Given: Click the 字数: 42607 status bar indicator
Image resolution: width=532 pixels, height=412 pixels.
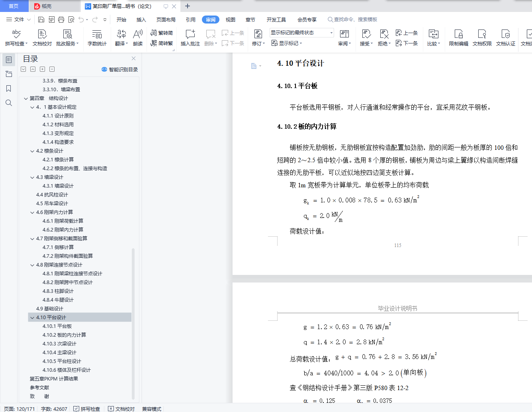Looking at the screenshot, I should [x=54, y=409].
